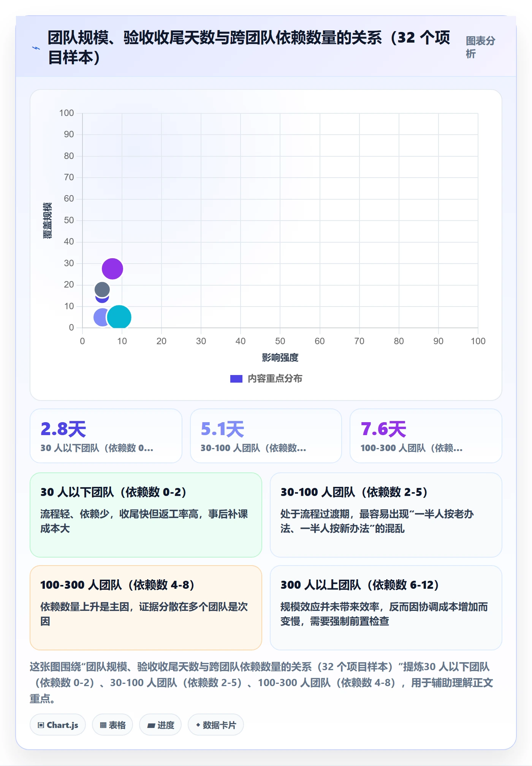
Task: Click the card heading 100-300 人团队（依赖数 4-8）
Action: coord(117,585)
